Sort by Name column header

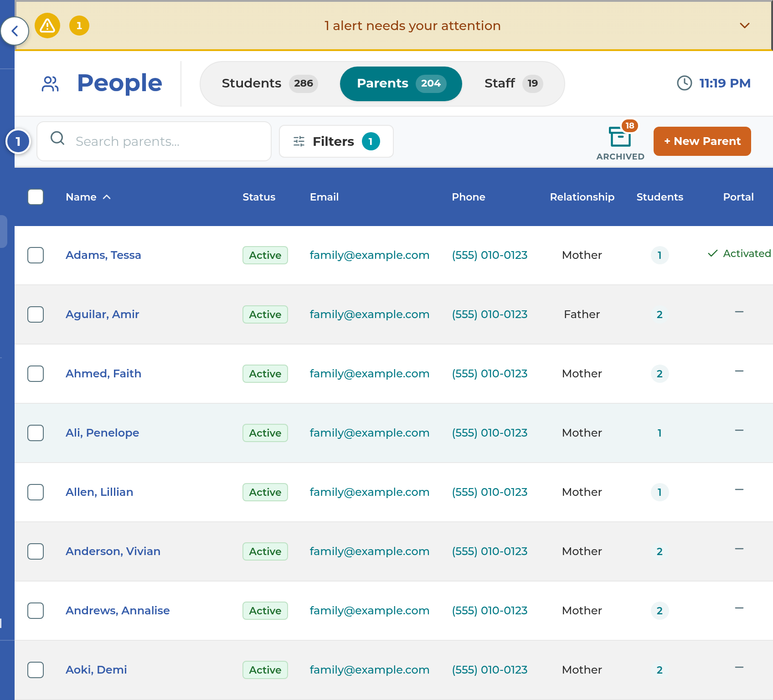coord(88,197)
